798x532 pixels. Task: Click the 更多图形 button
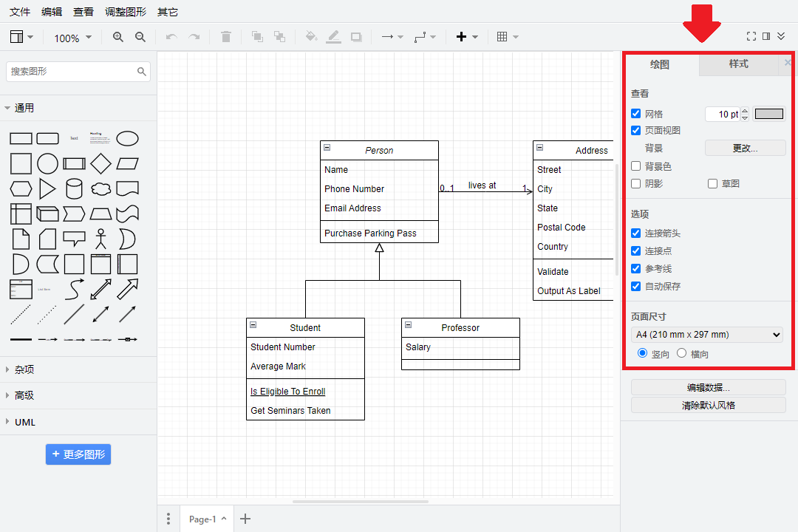coord(78,454)
